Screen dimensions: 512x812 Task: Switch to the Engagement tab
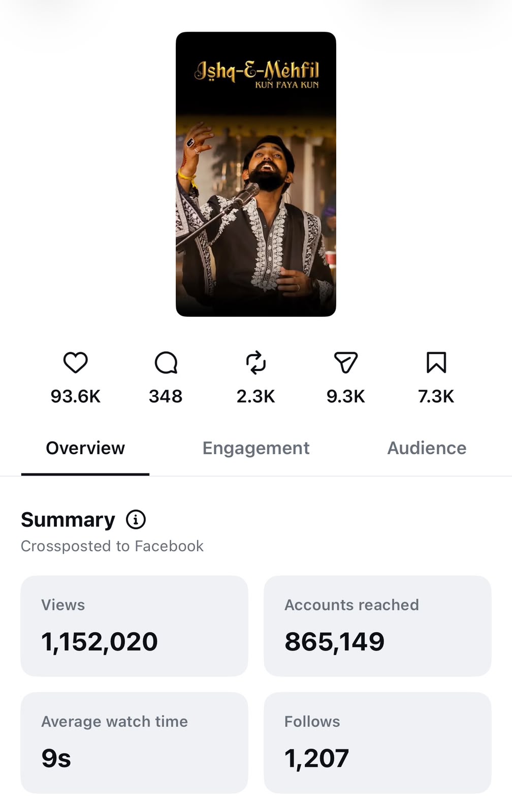click(x=256, y=448)
